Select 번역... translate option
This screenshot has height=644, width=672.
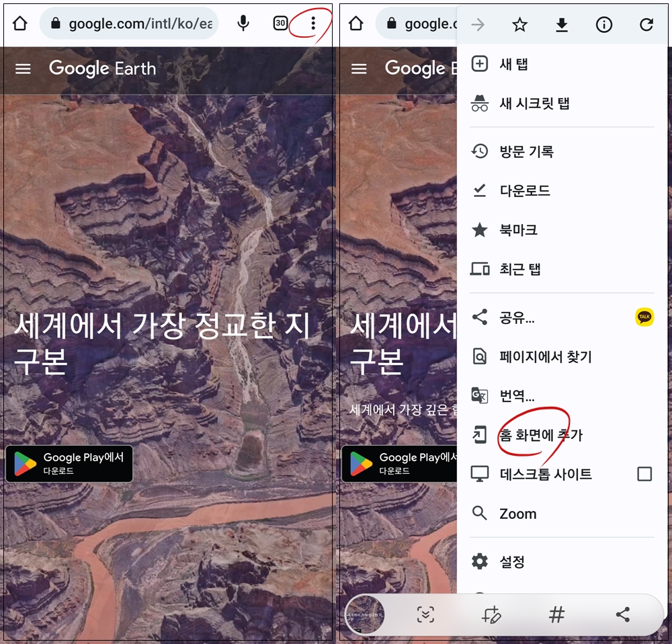point(562,395)
